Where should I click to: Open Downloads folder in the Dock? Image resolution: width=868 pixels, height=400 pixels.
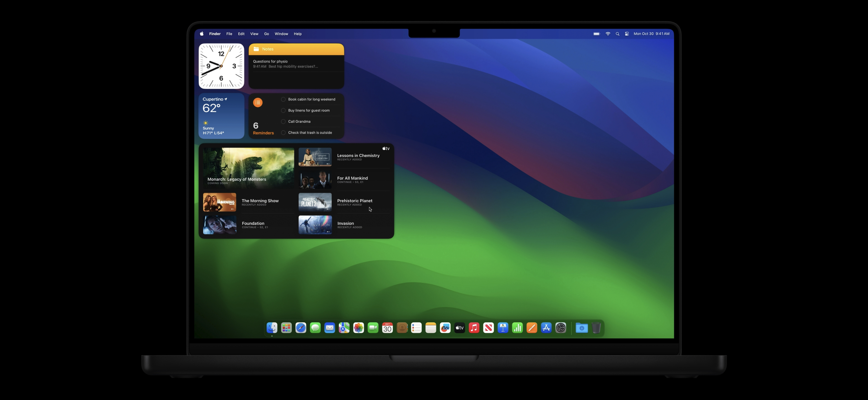pos(581,328)
